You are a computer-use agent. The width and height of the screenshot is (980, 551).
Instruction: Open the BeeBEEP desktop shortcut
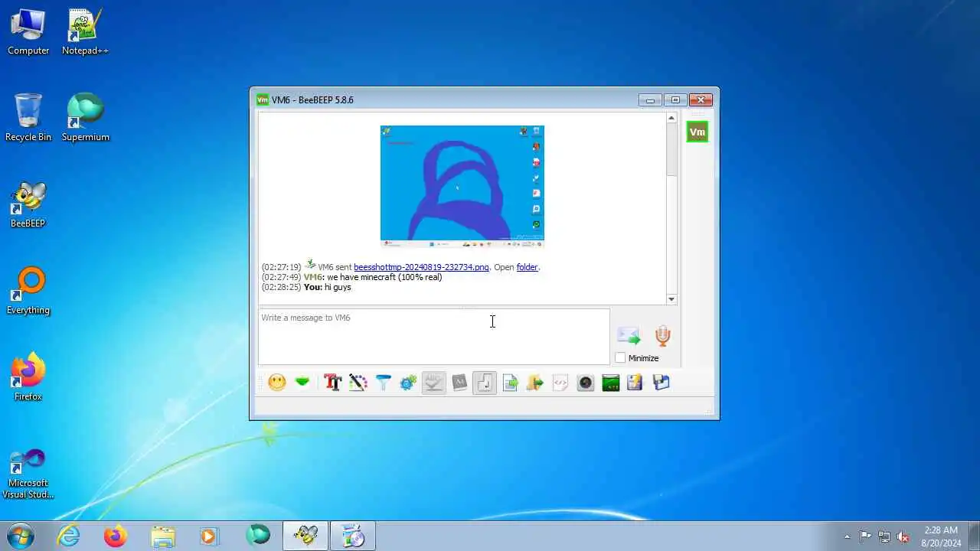(x=28, y=204)
